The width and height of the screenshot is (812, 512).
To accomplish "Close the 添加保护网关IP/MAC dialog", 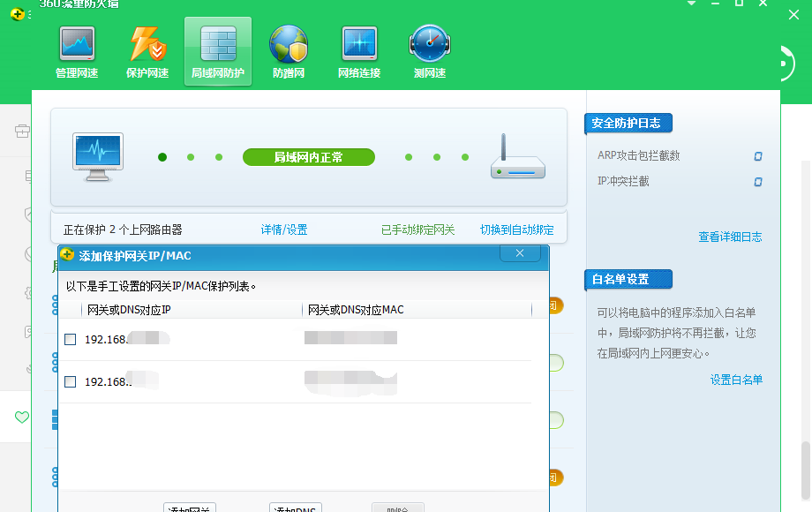I will 520,253.
